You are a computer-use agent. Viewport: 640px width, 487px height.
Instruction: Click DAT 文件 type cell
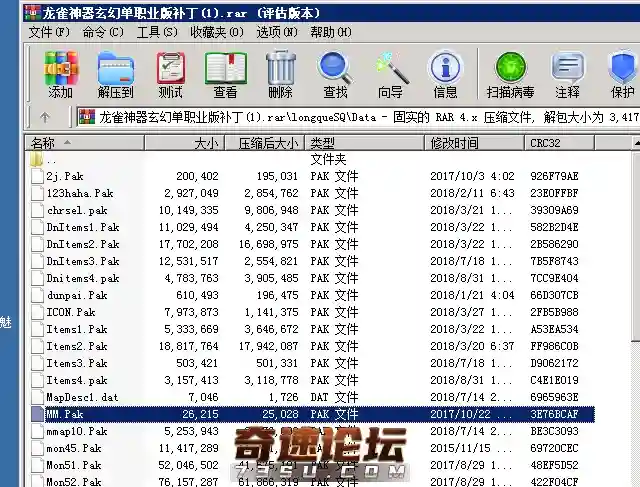(x=334, y=397)
